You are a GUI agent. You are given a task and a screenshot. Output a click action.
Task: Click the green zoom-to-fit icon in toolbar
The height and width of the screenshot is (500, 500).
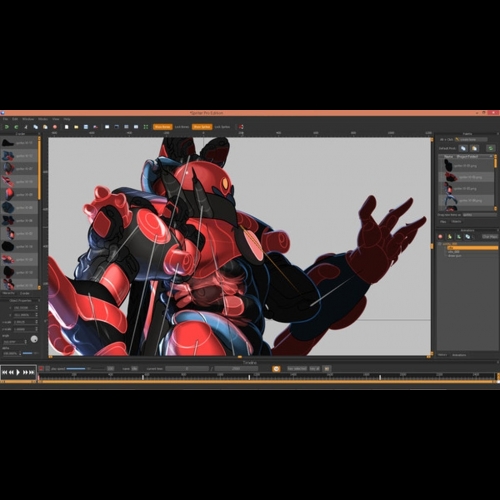(x=146, y=127)
